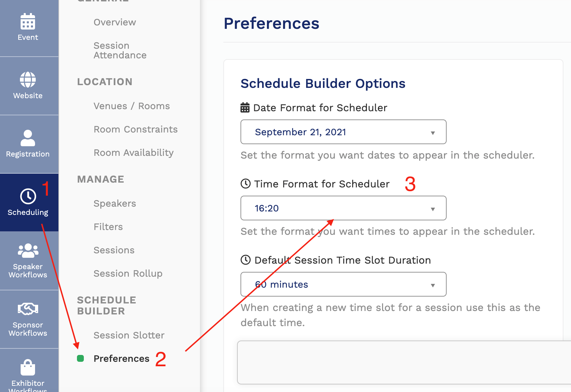Select the Speakers item under Manage

click(114, 203)
